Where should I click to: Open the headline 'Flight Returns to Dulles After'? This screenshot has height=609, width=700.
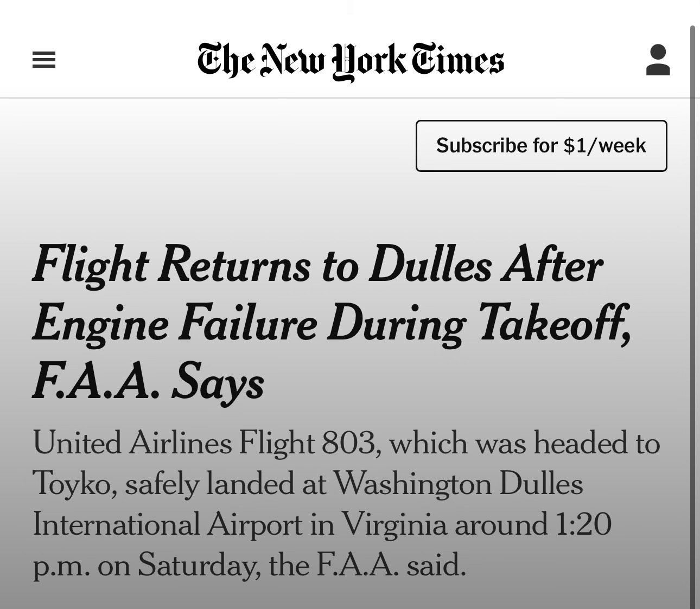(x=317, y=266)
